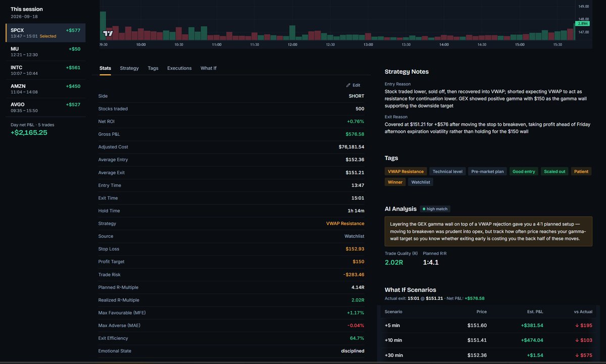
Task: Click the +30 min scenario row
Action: [488, 355]
